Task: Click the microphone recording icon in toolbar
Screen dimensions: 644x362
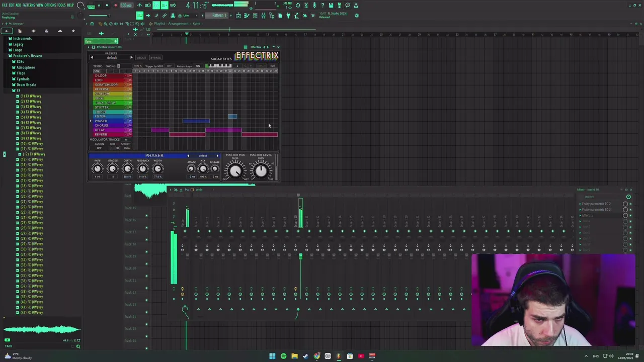Action: point(314,6)
